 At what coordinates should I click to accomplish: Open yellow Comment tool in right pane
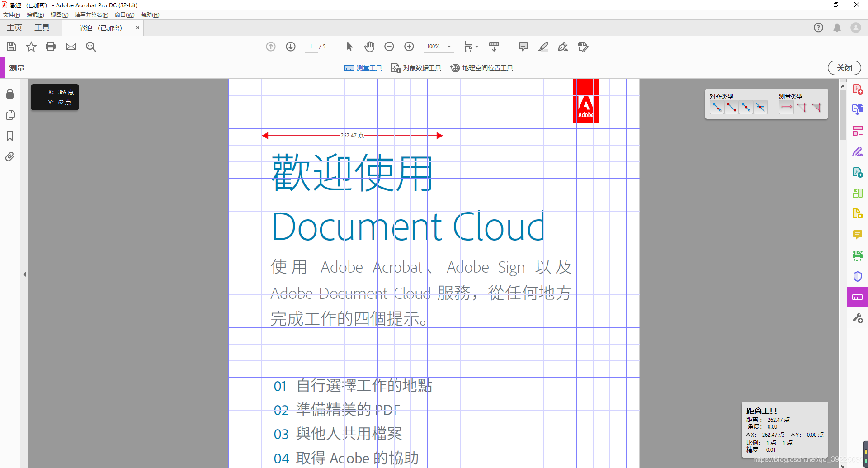pos(858,235)
